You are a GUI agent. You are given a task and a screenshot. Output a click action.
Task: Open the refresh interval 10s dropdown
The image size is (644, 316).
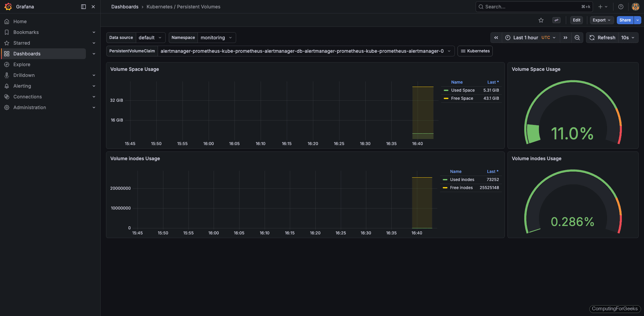pyautogui.click(x=628, y=37)
